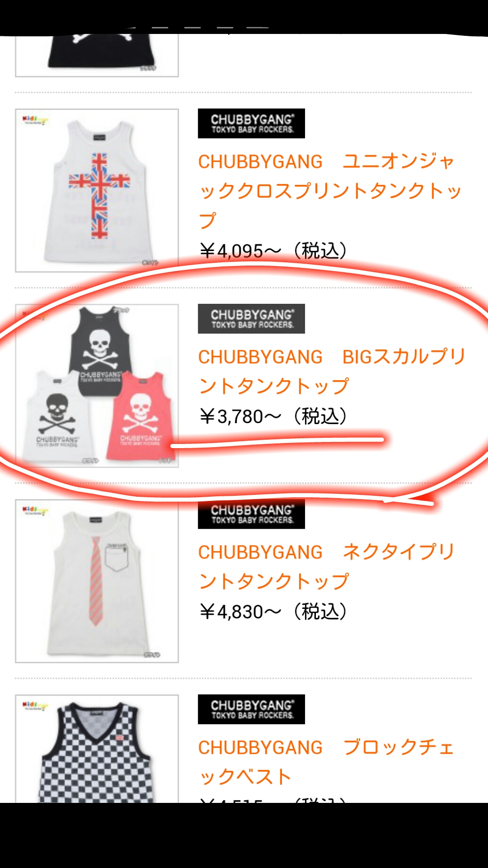The height and width of the screenshot is (868, 488).
Task: Click Kids badge on Union Jack product image
Action: pyautogui.click(x=35, y=119)
